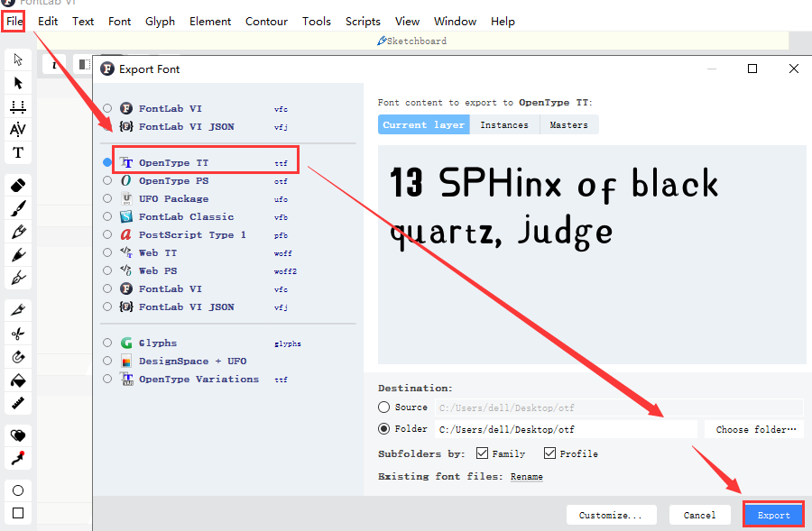
Task: Click the hearts tool icon
Action: click(18, 435)
